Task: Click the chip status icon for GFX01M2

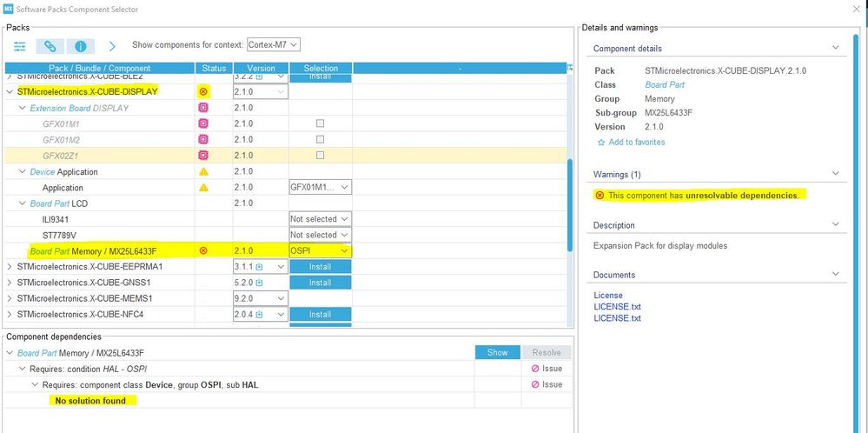Action: 203,139
